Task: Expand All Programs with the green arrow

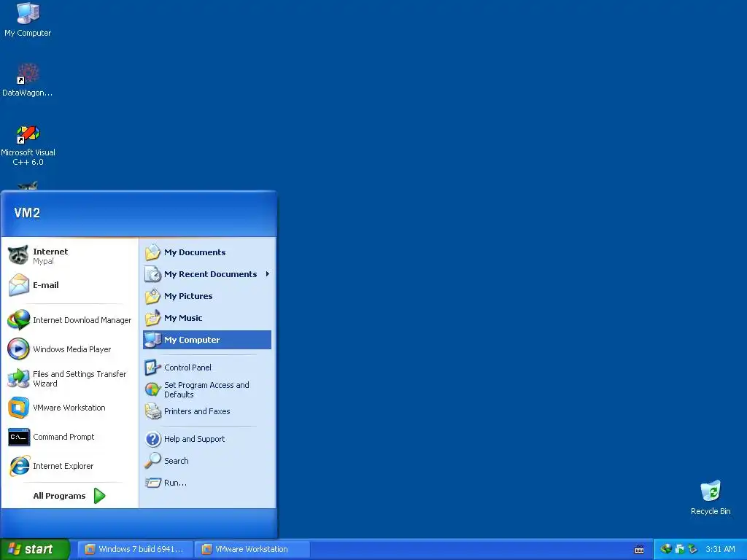Action: coord(99,496)
